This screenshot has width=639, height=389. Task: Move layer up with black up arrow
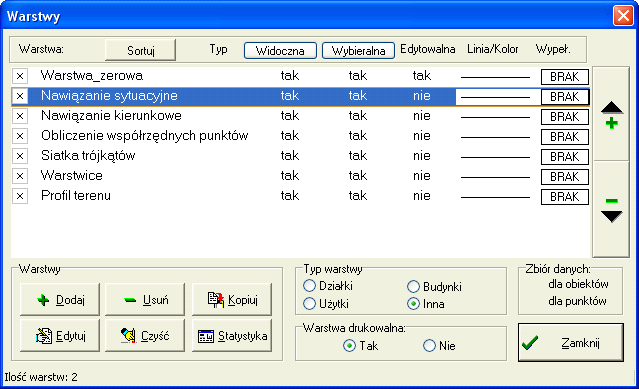(611, 108)
